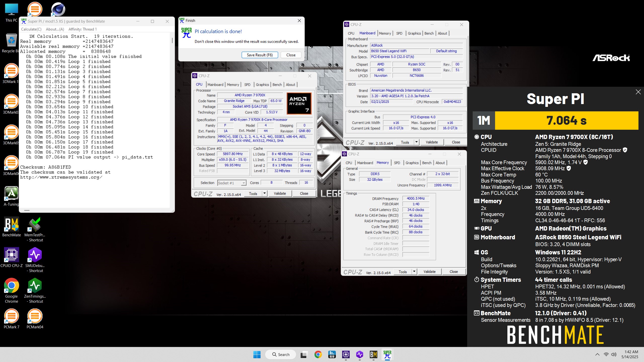
Task: Open the 3DMark05 desktop shortcut
Action: tap(11, 135)
